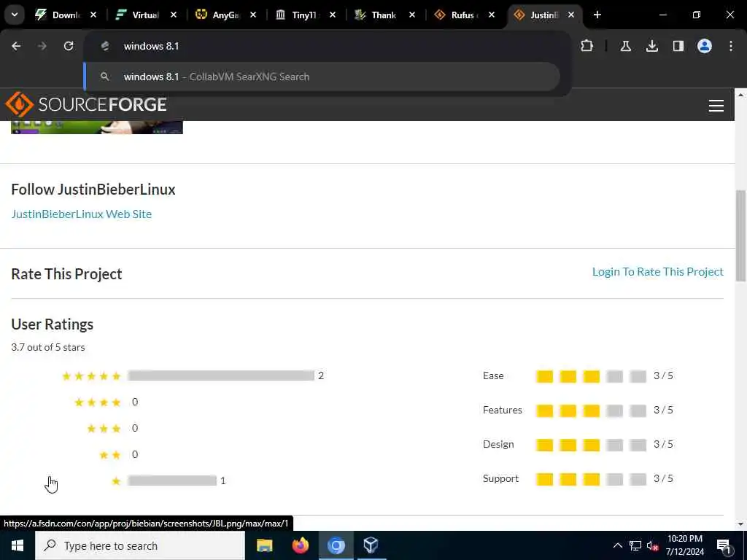Viewport: 747px width, 560px height.
Task: Open the Windows Start menu
Action: pos(18,545)
